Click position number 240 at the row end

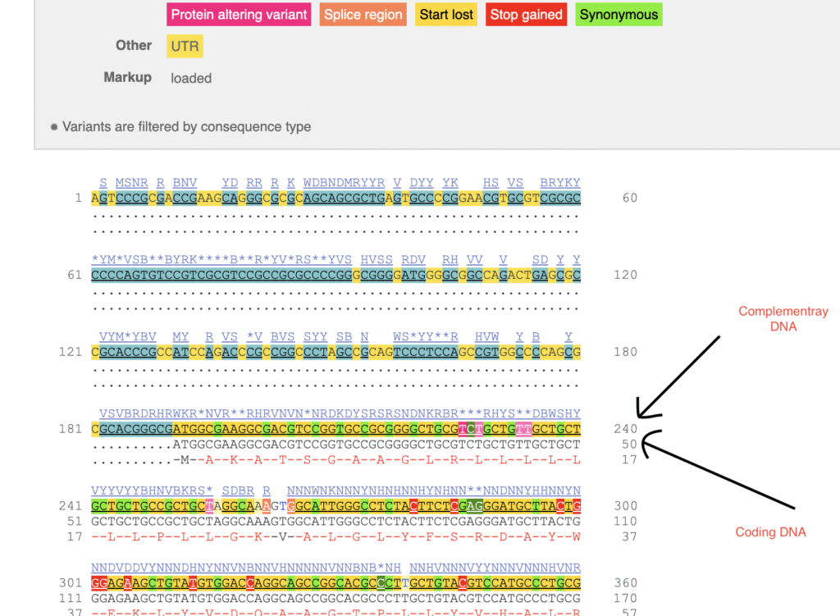(x=625, y=428)
